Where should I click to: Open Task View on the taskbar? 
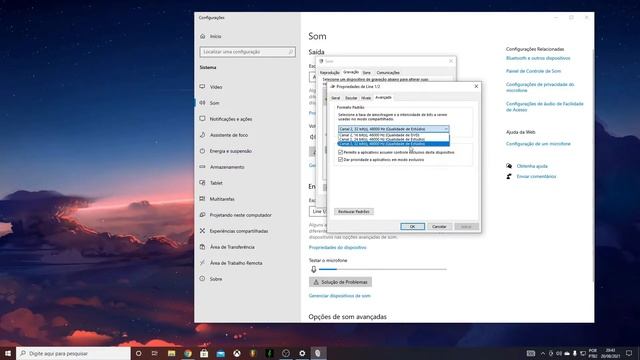[155, 353]
